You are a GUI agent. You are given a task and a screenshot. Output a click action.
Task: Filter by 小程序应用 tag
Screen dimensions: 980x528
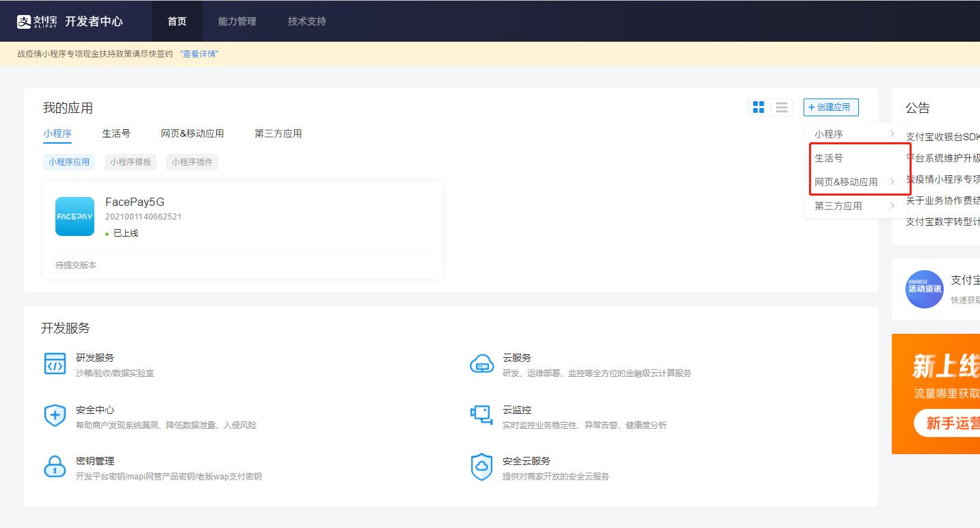pos(69,162)
